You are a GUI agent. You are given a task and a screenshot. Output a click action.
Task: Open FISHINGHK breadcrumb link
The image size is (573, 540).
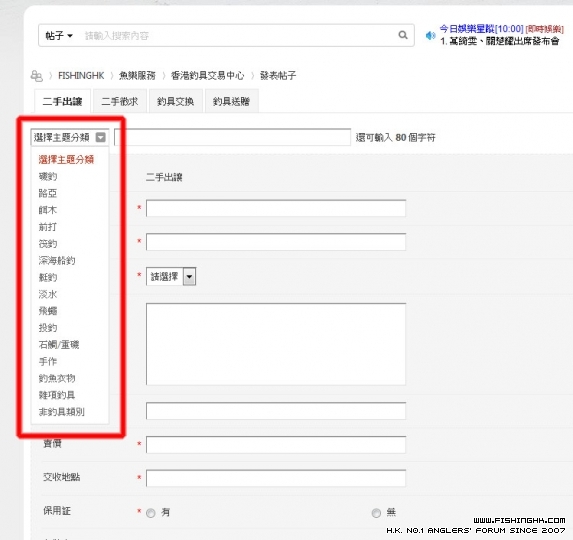81,76
